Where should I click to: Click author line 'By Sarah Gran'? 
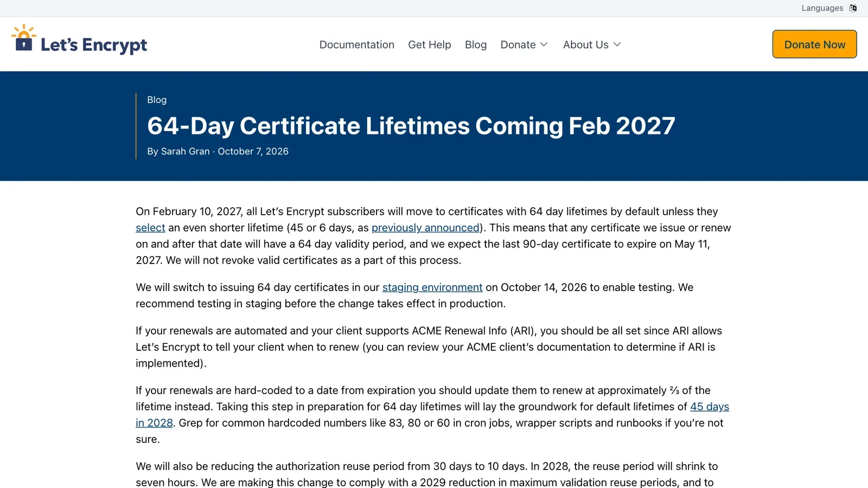[x=178, y=151]
